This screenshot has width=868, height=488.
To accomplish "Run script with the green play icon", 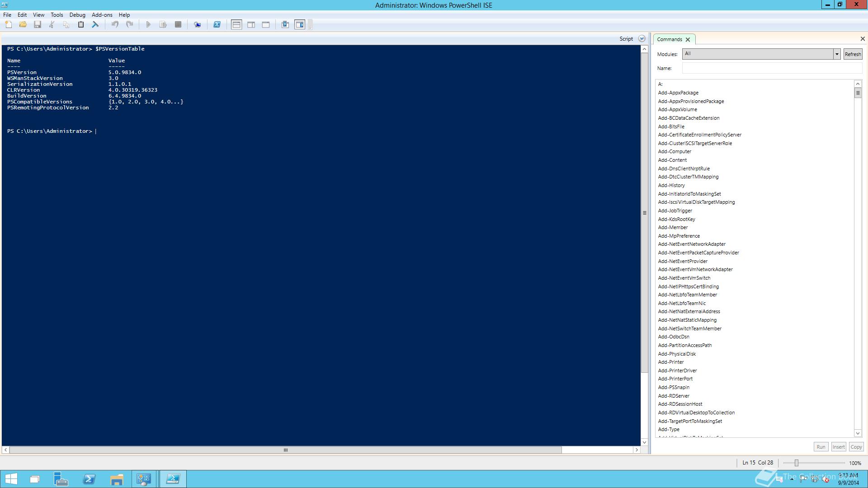I will click(x=148, y=24).
